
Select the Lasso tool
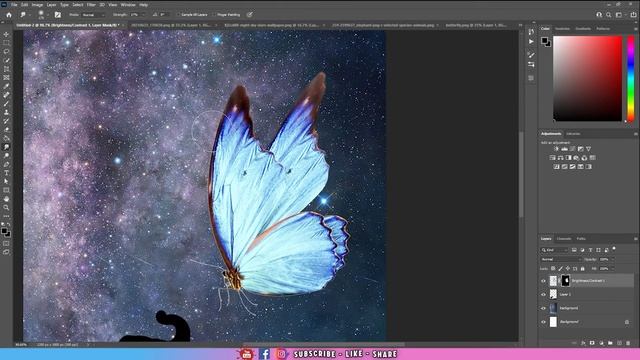[6, 51]
